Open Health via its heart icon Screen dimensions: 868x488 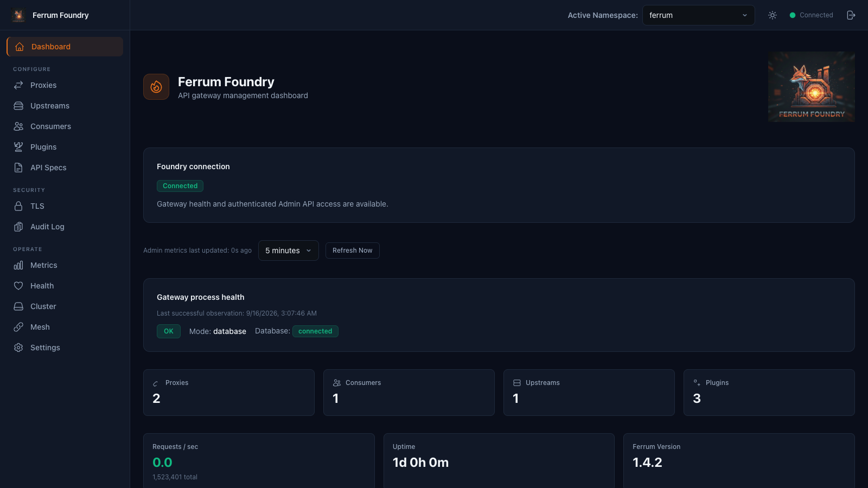[x=18, y=286]
